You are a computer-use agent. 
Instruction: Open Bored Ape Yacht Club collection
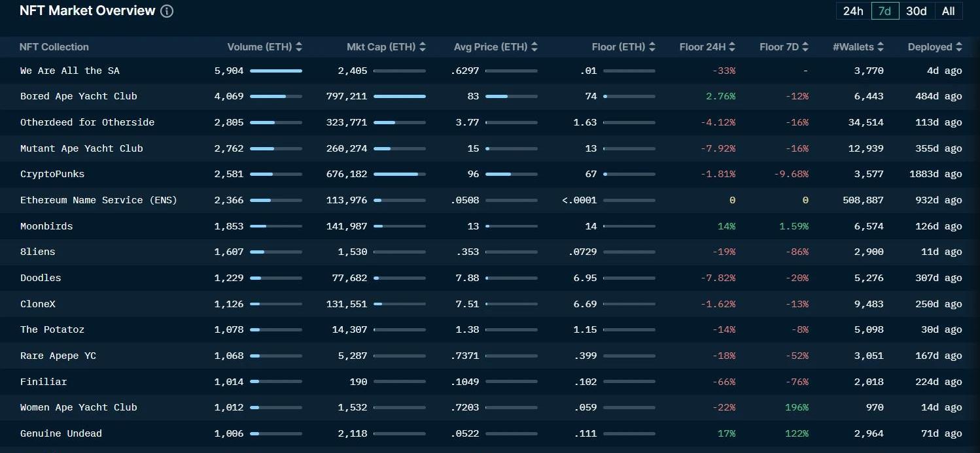pos(79,96)
